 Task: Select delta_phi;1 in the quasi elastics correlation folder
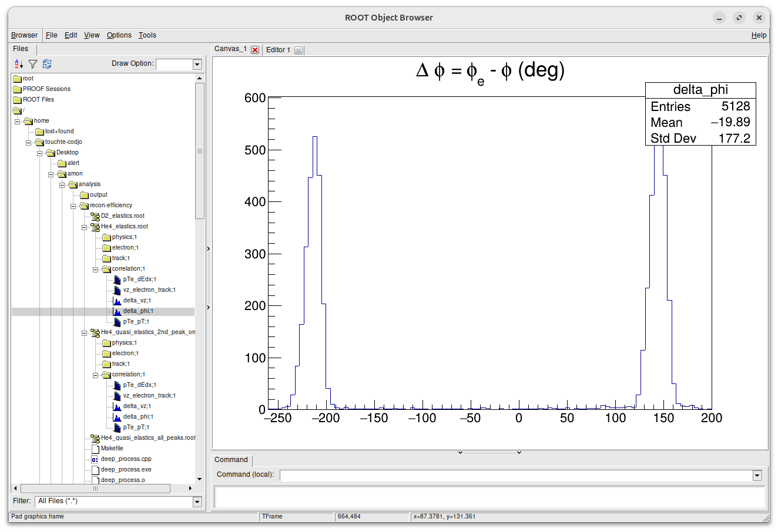click(x=138, y=417)
